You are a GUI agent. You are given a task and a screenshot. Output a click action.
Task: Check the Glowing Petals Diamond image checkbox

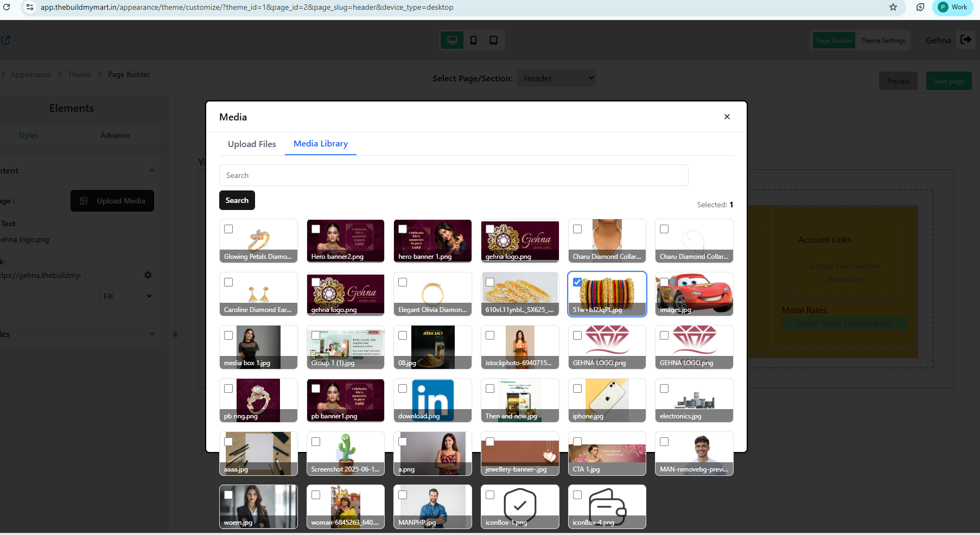(x=228, y=229)
